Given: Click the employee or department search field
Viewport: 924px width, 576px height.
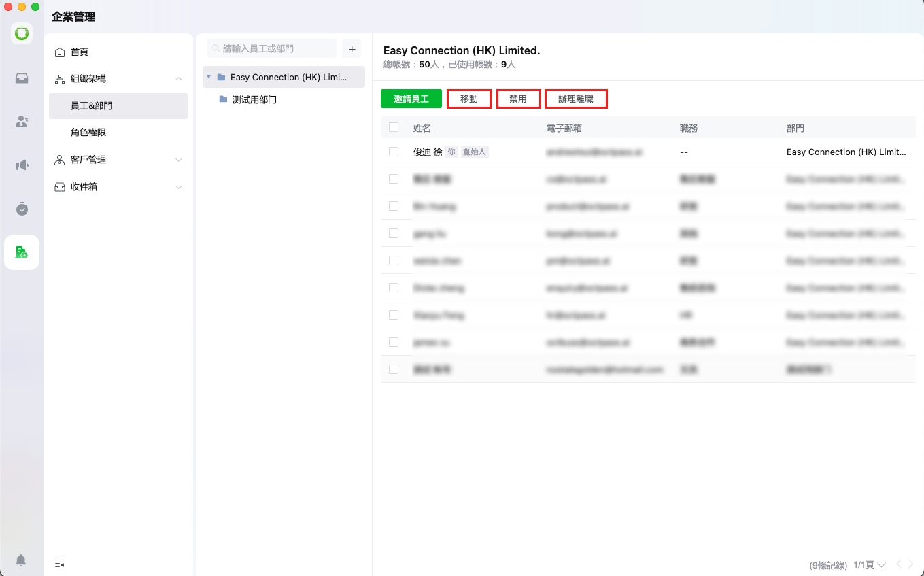Looking at the screenshot, I should click(272, 49).
